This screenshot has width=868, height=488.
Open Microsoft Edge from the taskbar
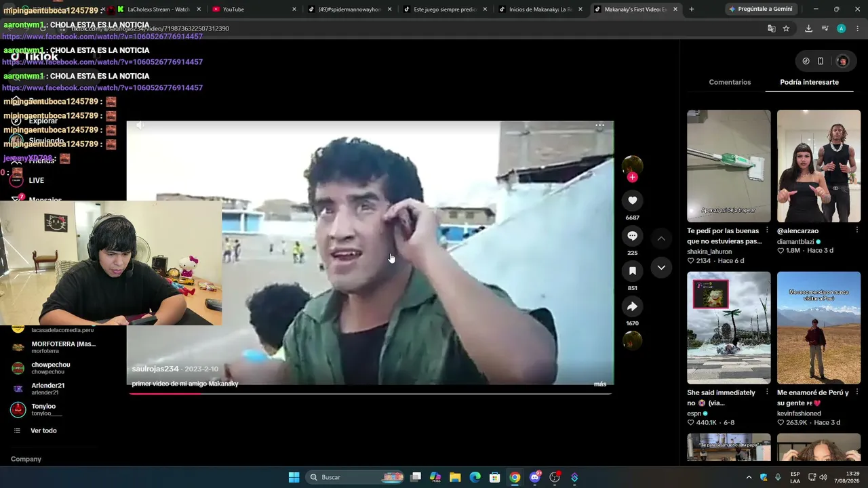coord(475,477)
